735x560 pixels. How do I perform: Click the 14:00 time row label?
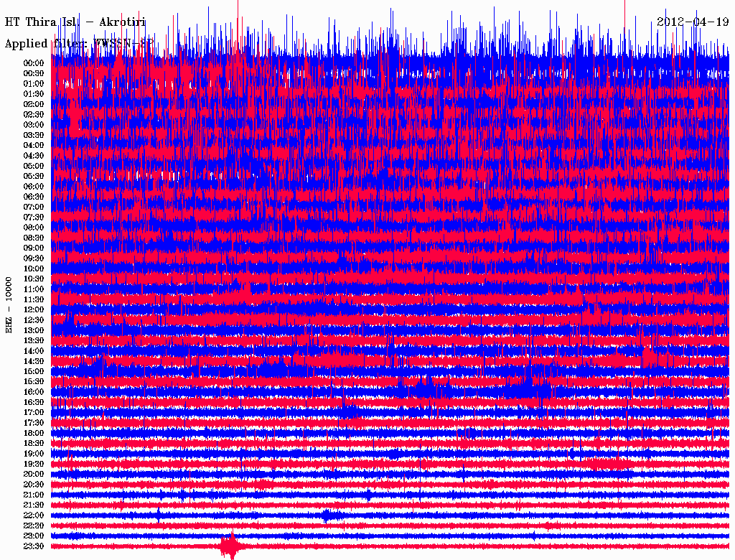[34, 351]
